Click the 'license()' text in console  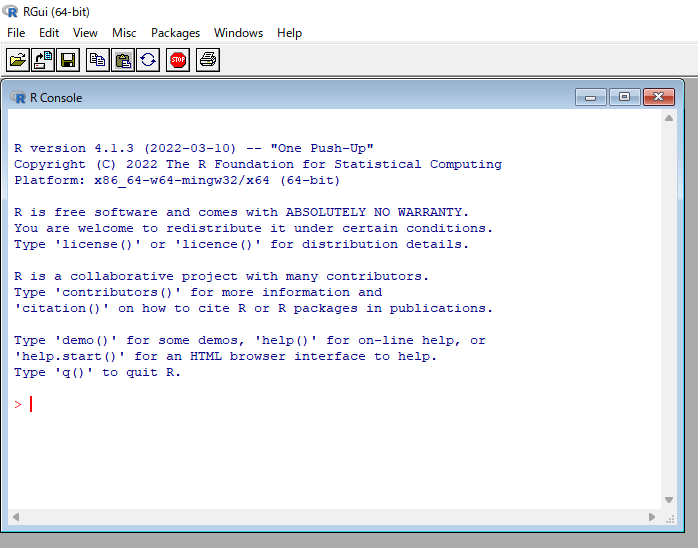97,244
